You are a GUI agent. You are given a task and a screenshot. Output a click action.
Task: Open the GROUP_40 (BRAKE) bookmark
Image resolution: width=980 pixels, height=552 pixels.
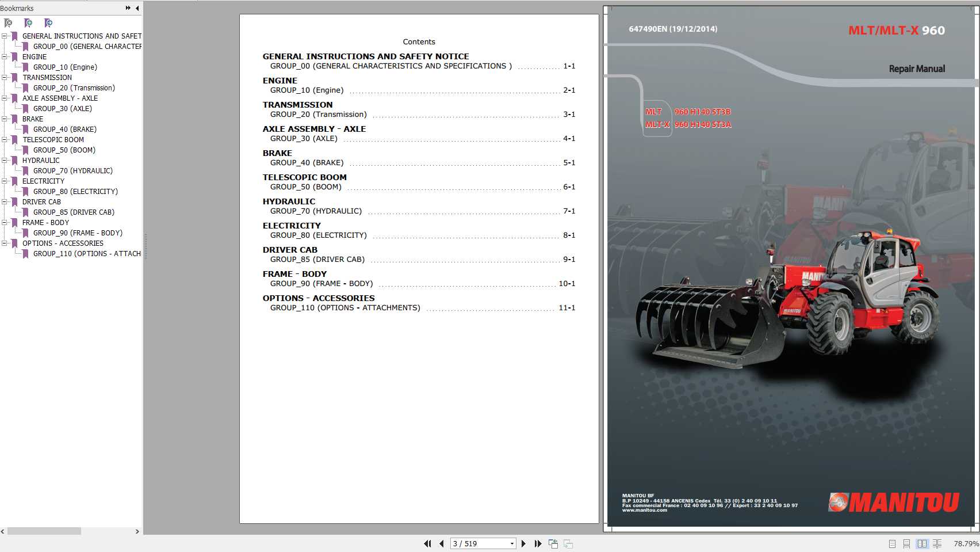65,130
